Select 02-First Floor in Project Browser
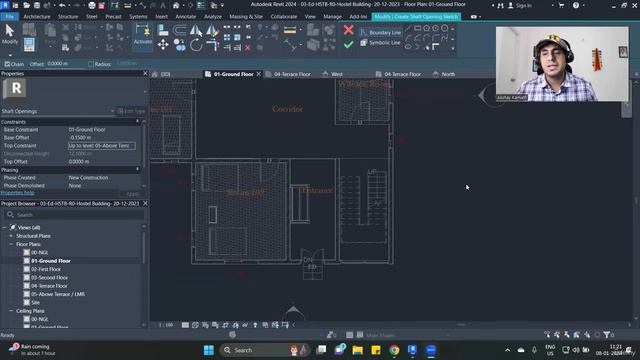This screenshot has height=360, width=640. (x=46, y=269)
